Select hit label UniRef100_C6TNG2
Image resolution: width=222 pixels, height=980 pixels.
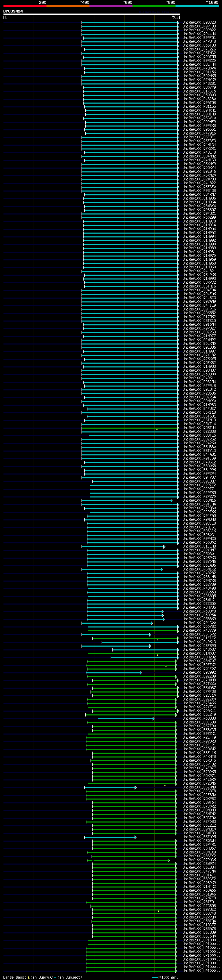199,53
